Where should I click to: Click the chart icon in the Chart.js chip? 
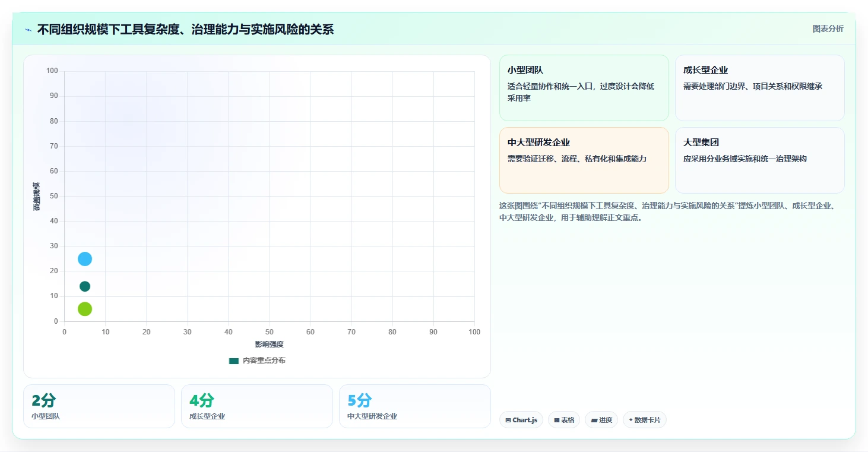508,421
